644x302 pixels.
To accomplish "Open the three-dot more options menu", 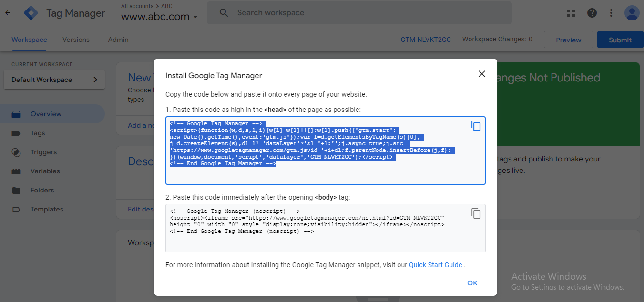I will pos(612,13).
